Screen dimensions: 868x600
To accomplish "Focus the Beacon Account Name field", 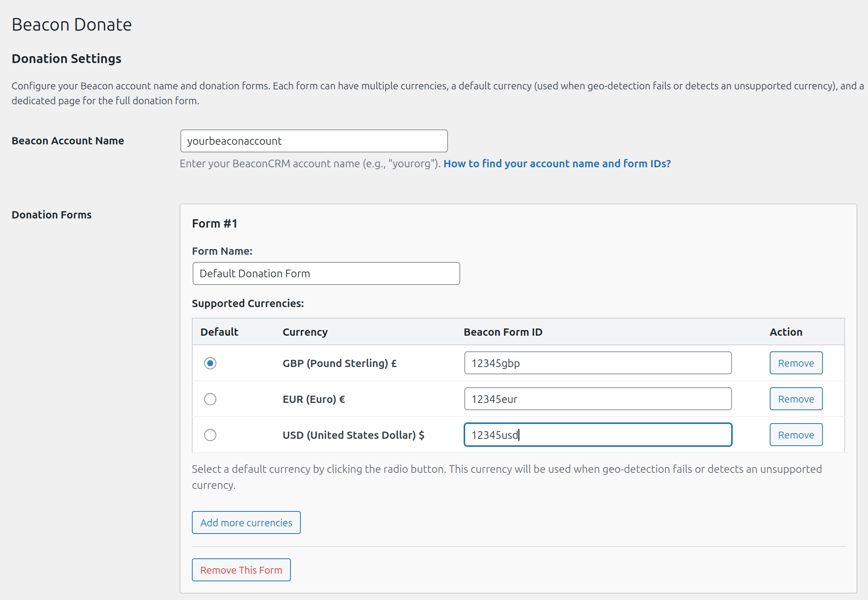I will coord(313,141).
